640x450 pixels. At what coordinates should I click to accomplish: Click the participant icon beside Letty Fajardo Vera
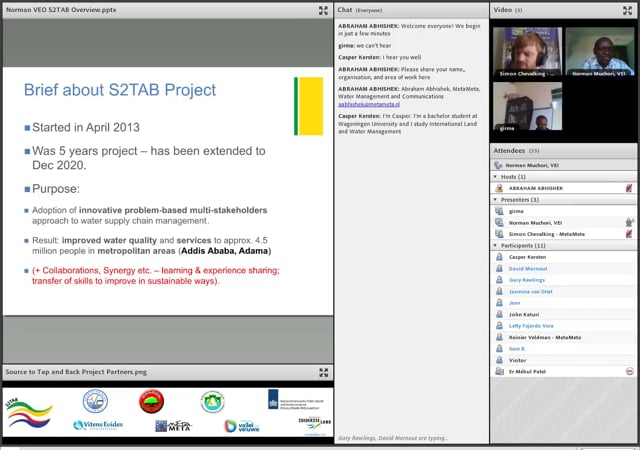click(499, 325)
